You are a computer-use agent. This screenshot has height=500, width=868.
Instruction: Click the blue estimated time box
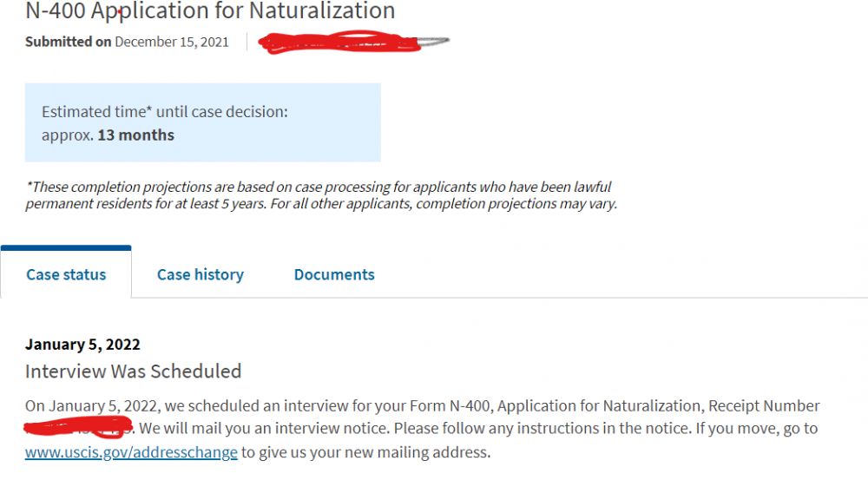[202, 122]
